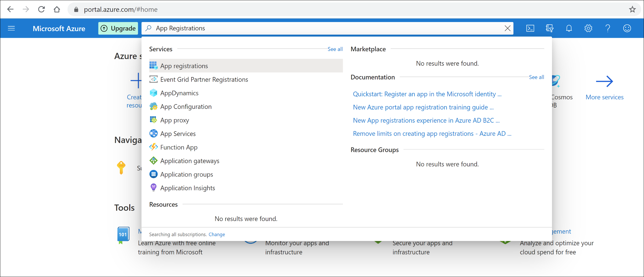Open Directory and subscription filter
644x277 pixels.
point(549,28)
